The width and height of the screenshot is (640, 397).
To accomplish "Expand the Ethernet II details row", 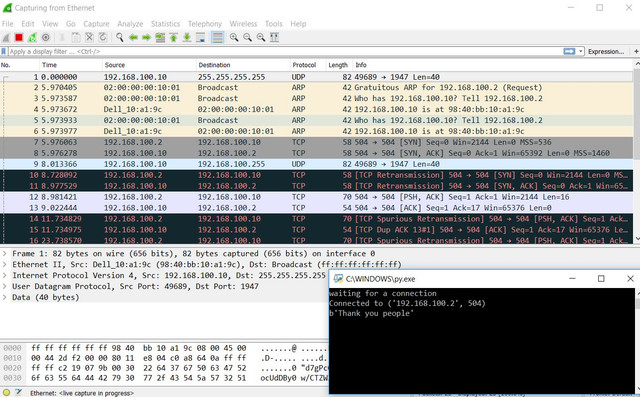I will point(4,264).
